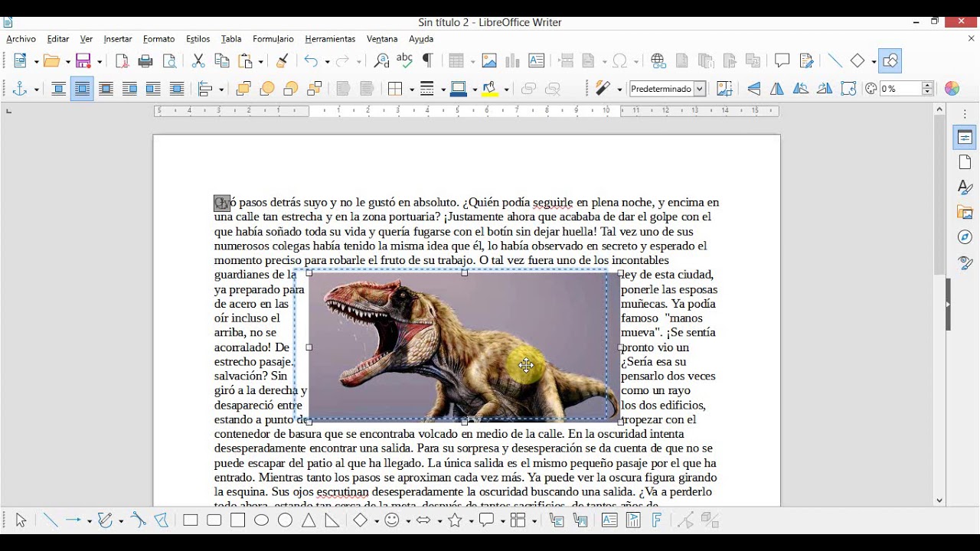Click the Paste clipboard icon
The height and width of the screenshot is (551, 980).
coord(246,61)
